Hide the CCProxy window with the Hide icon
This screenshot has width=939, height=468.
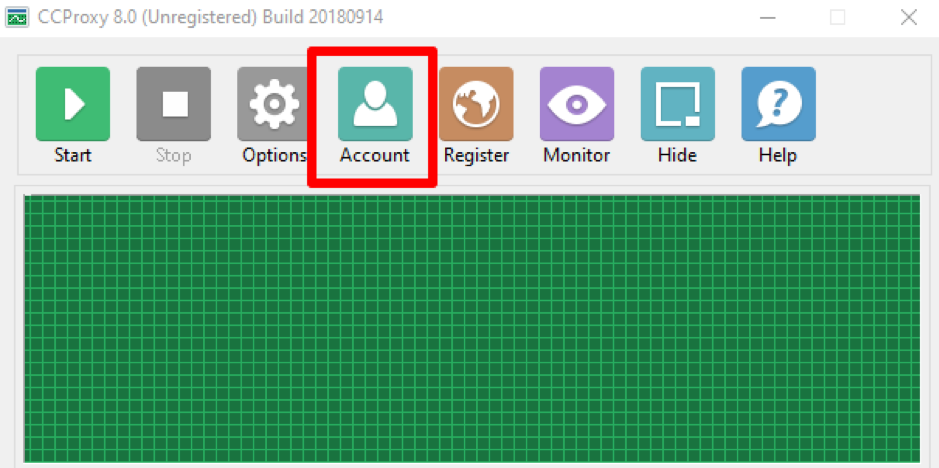[x=678, y=104]
